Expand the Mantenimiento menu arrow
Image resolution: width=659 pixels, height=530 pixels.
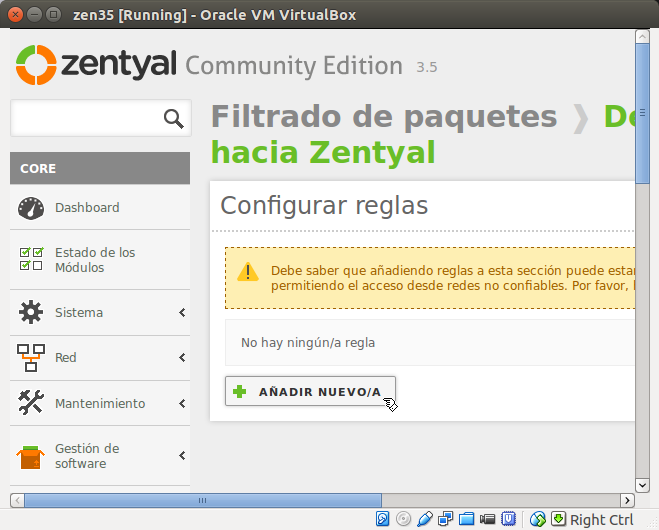pos(182,403)
